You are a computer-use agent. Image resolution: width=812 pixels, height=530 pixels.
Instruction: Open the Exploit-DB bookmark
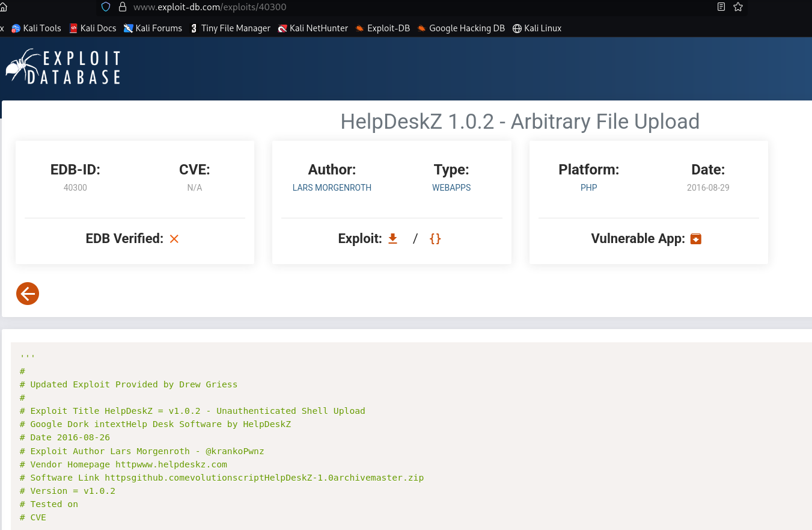pos(382,28)
